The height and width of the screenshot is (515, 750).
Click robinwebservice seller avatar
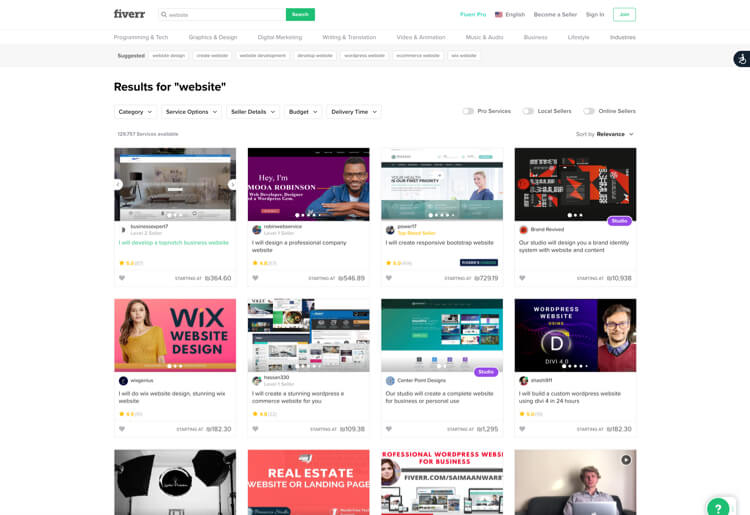pos(256,230)
